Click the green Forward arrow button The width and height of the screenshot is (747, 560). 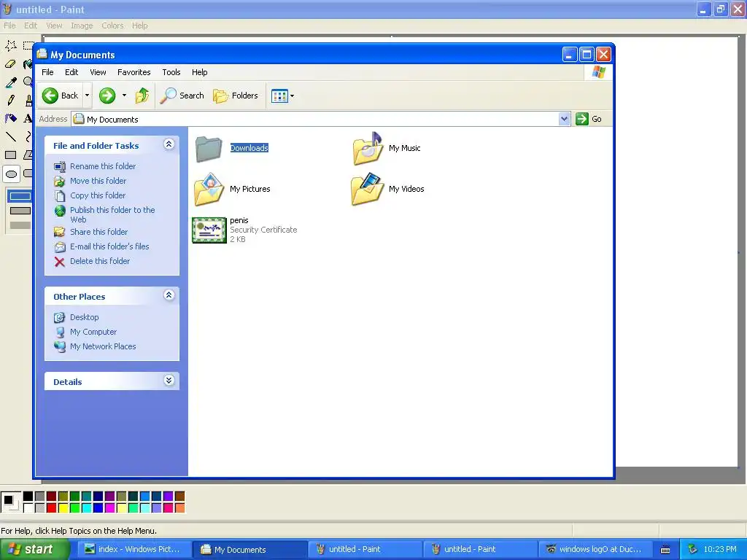click(107, 96)
